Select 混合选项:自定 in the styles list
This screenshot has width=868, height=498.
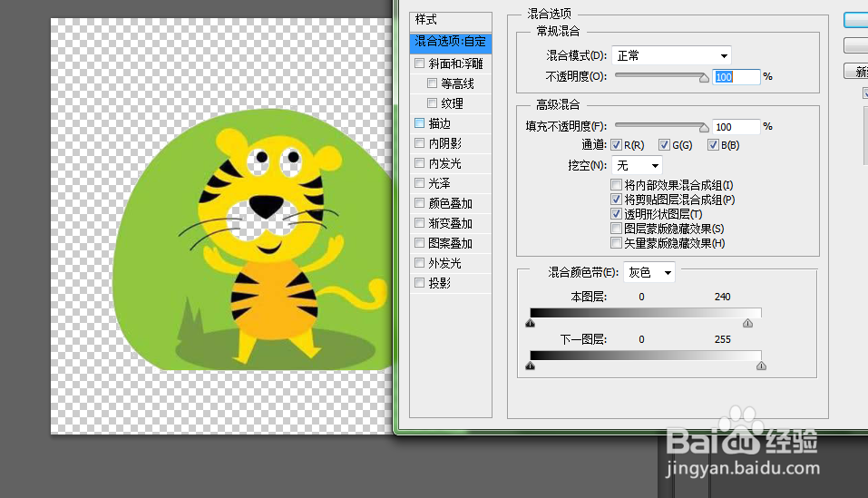pyautogui.click(x=451, y=42)
